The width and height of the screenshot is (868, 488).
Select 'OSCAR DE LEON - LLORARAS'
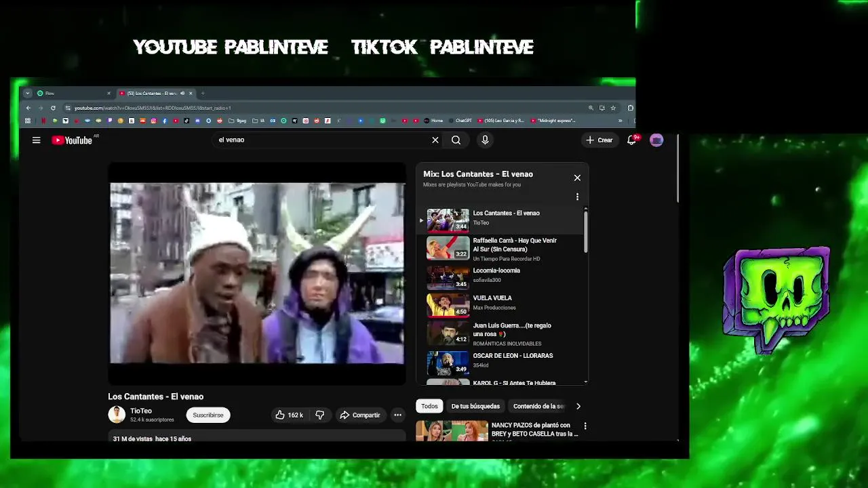pos(500,363)
